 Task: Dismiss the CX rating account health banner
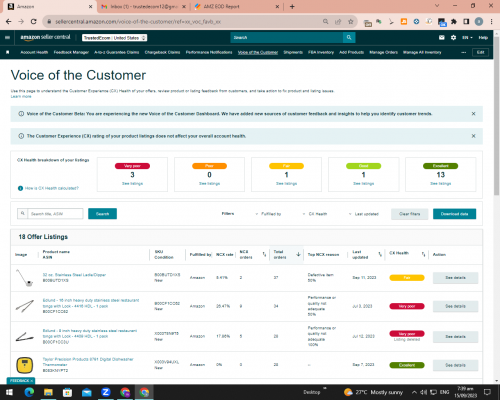[473, 136]
